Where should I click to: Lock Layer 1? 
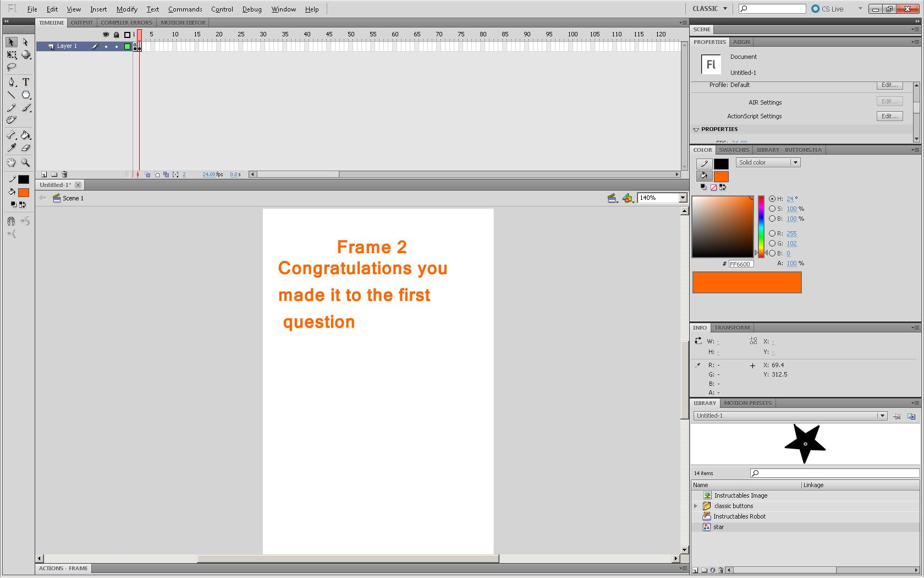(x=116, y=46)
